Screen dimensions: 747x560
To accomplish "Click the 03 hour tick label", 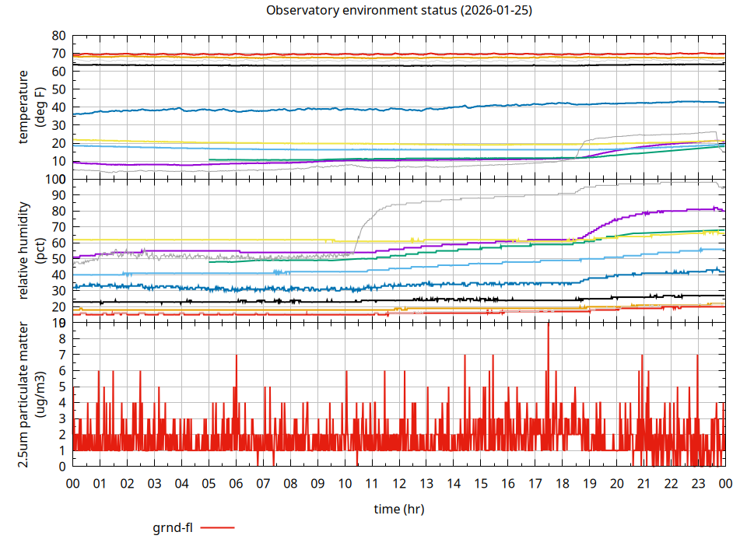I will (154, 483).
